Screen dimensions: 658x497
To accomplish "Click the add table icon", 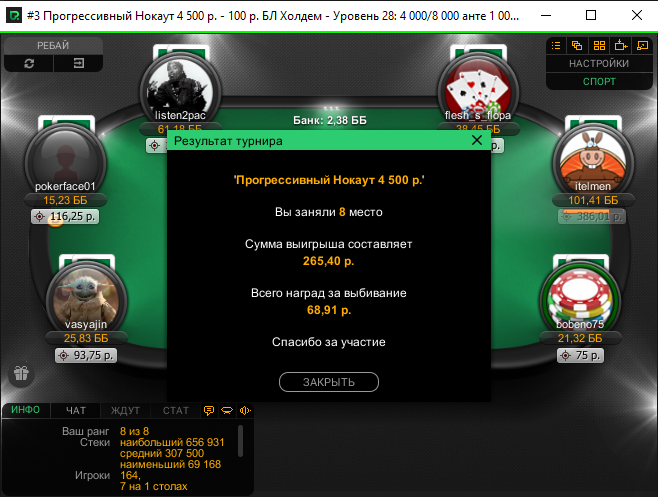I will coord(621,45).
